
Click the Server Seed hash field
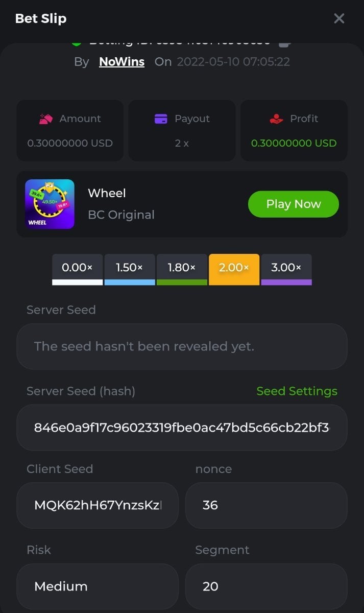coord(182,428)
